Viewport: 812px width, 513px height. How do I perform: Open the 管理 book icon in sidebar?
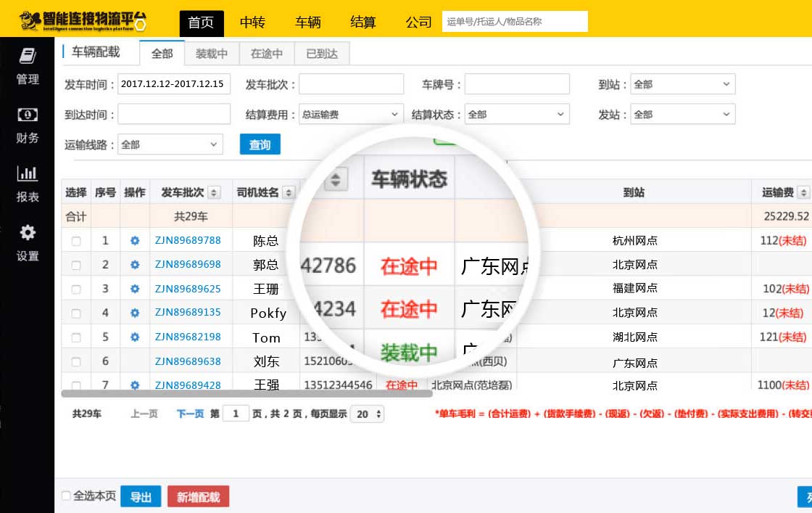click(28, 57)
